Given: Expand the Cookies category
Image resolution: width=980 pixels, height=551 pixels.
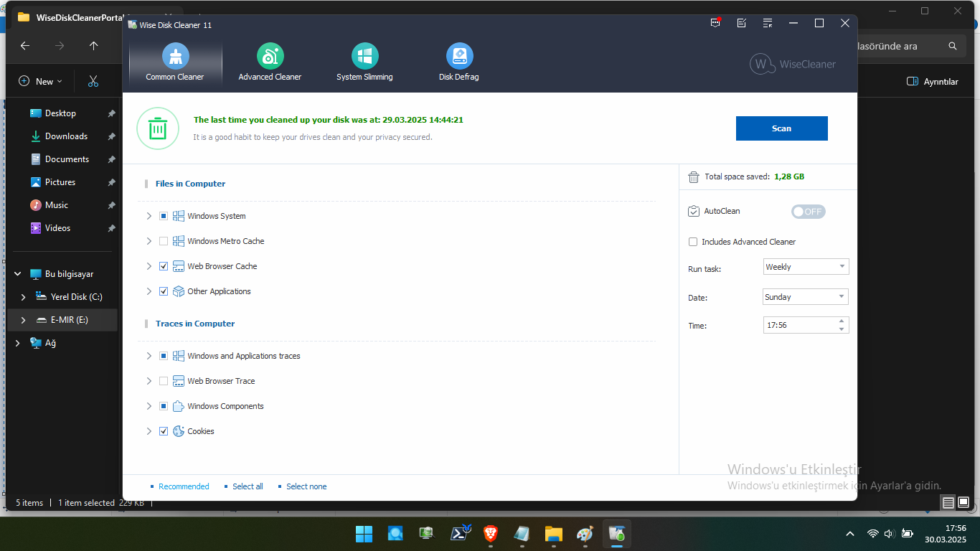Looking at the screenshot, I should pos(149,431).
